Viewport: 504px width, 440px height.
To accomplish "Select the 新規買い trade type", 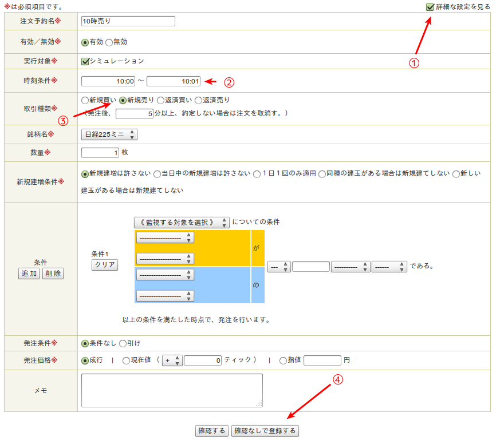I will tap(85, 100).
